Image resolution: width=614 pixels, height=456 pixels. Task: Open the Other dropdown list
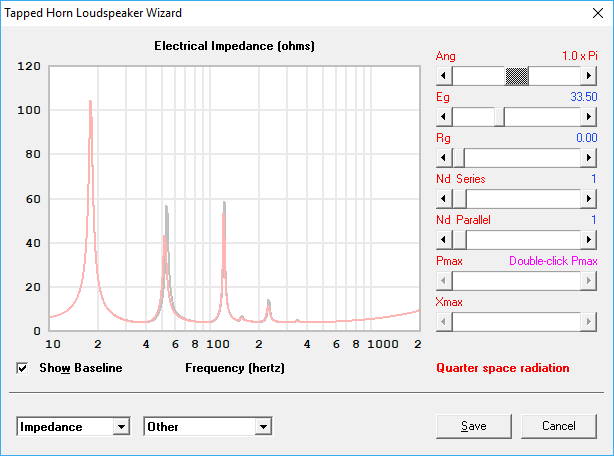coord(263,427)
